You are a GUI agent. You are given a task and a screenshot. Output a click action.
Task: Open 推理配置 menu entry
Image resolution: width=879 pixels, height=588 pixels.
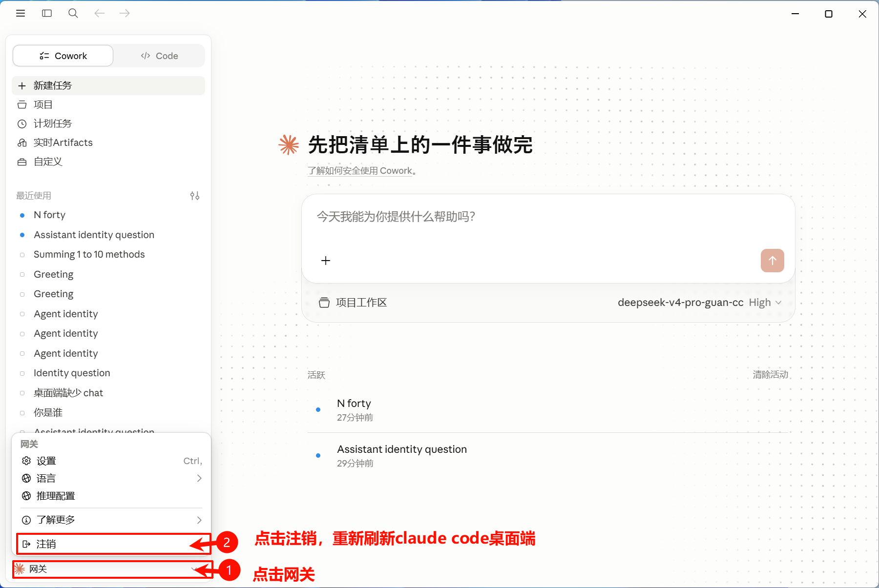coord(111,496)
